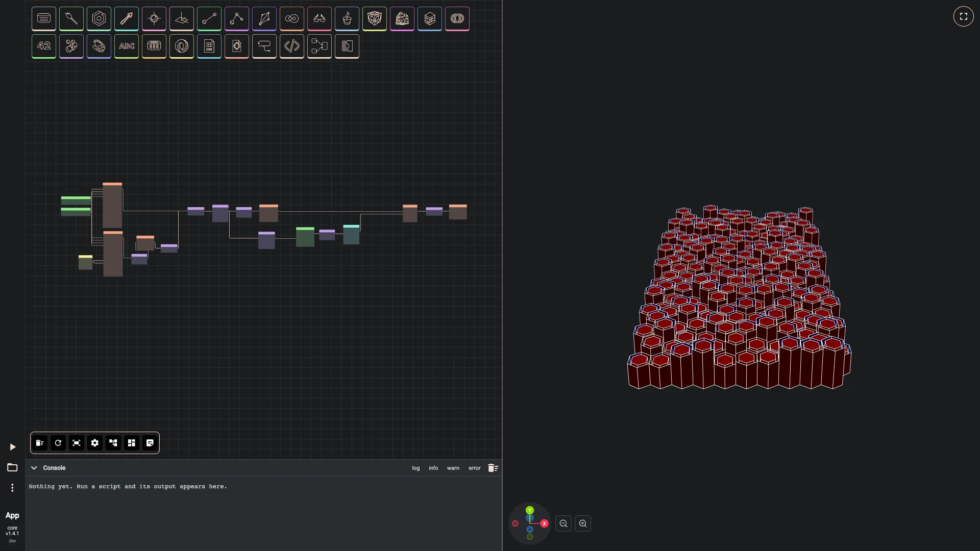Select the eyedropper tool icon
The image size is (980, 551).
click(127, 19)
